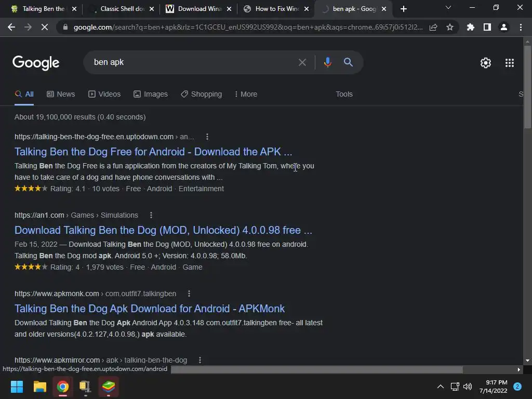
Task: Open the installer icon on the taskbar
Action: pos(85,387)
